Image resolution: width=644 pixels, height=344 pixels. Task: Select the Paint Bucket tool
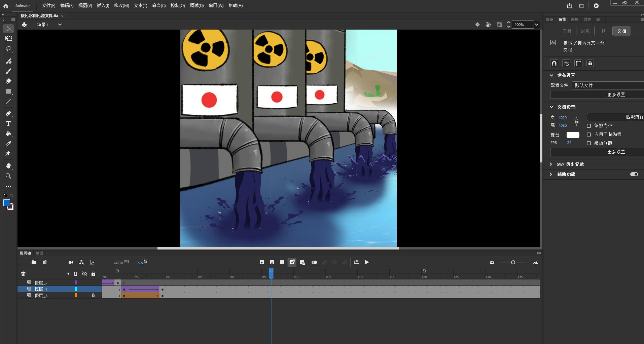pos(8,133)
